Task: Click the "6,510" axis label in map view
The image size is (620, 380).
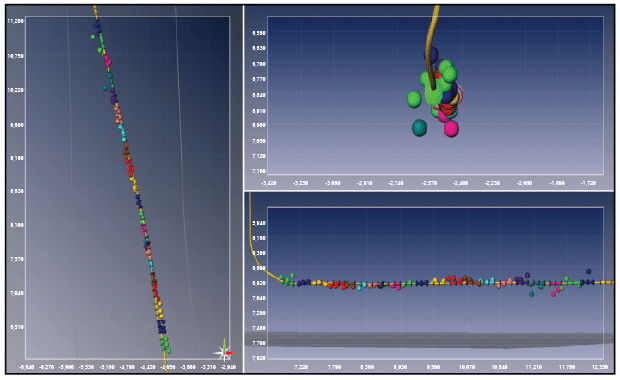Action: pyautogui.click(x=17, y=327)
